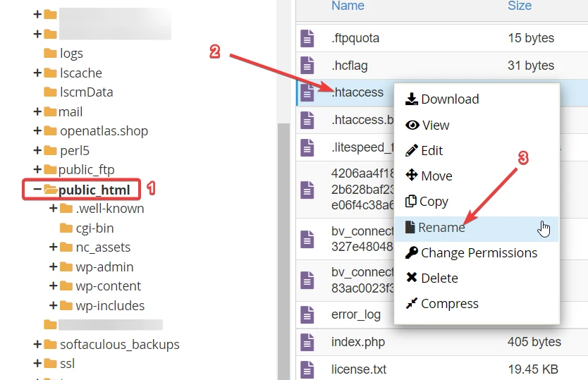588x380 pixels.
Task: Click the ssl folder icon
Action: point(50,364)
